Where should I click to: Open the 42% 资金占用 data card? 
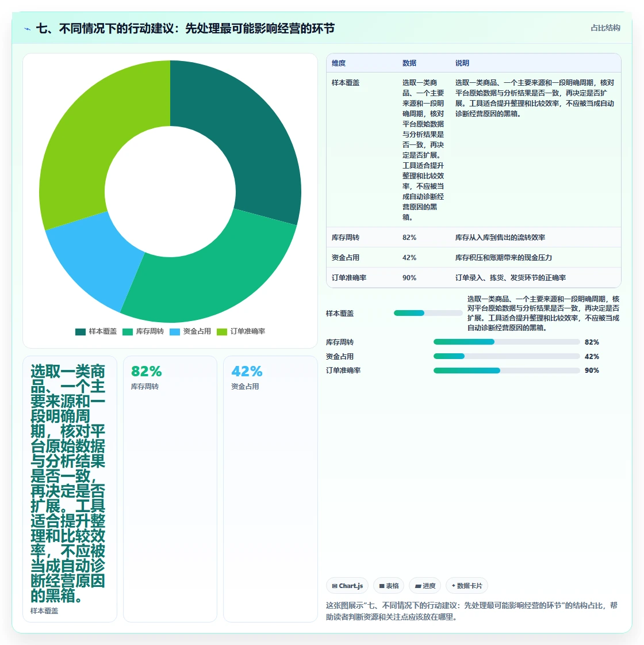click(270, 489)
